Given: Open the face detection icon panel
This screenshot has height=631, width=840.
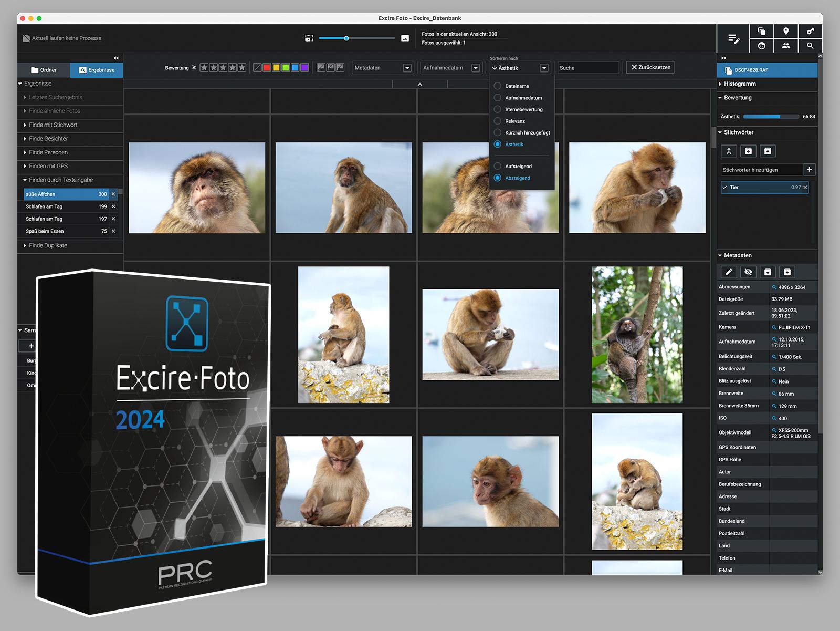Looking at the screenshot, I should pos(761,46).
